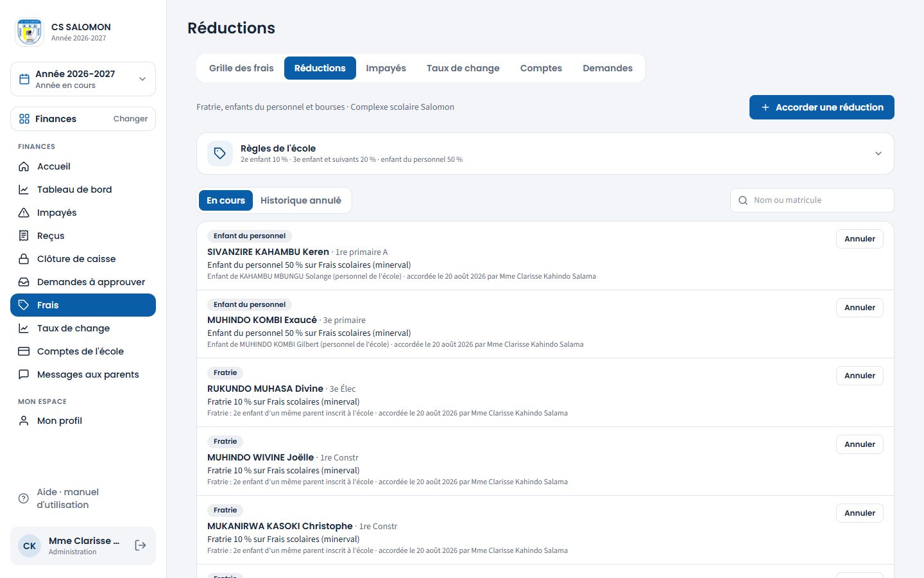
Task: Expand the Règles de l'école panel
Action: click(x=545, y=153)
